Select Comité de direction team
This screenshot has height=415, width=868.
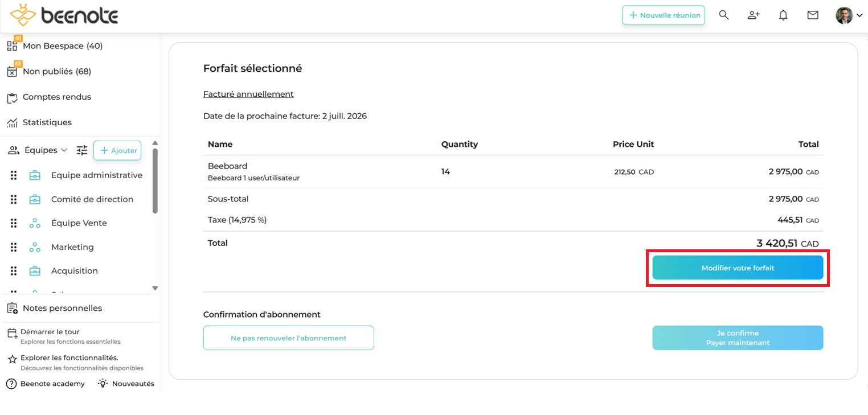tap(92, 199)
